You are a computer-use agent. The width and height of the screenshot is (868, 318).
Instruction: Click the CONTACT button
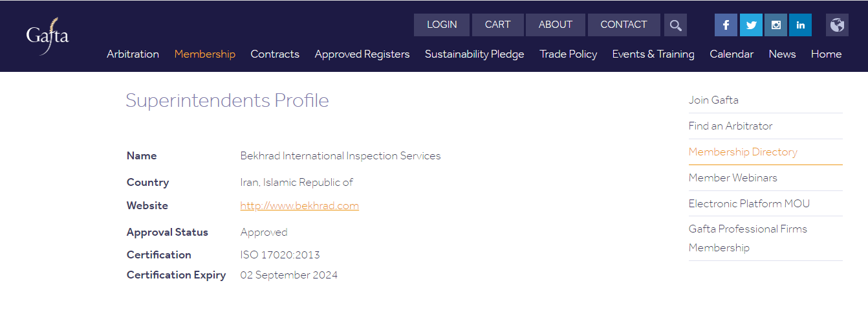click(624, 25)
